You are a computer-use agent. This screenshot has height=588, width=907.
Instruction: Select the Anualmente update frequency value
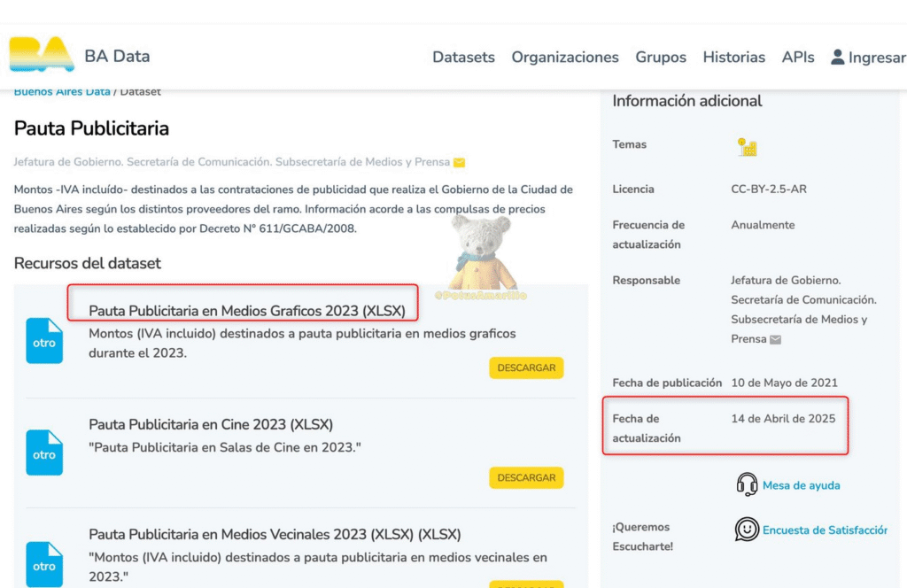763,225
